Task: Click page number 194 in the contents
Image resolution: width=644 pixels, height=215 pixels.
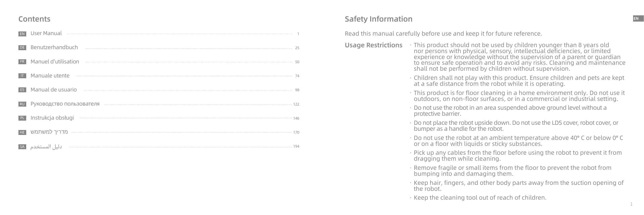Action: pos(296,147)
